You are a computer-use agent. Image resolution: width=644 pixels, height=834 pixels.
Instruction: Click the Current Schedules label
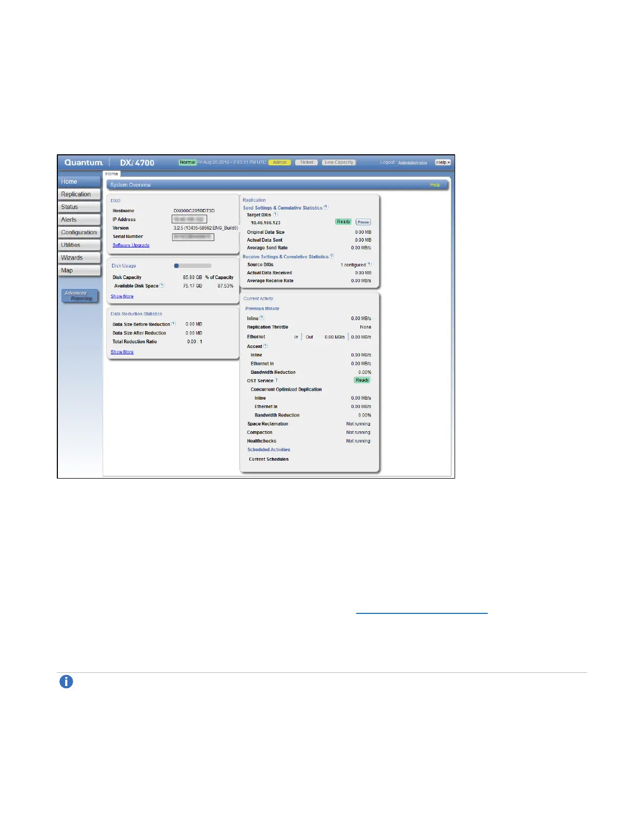[x=269, y=459]
